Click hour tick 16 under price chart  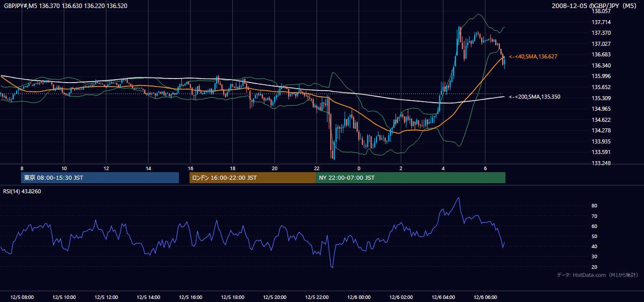click(x=190, y=168)
